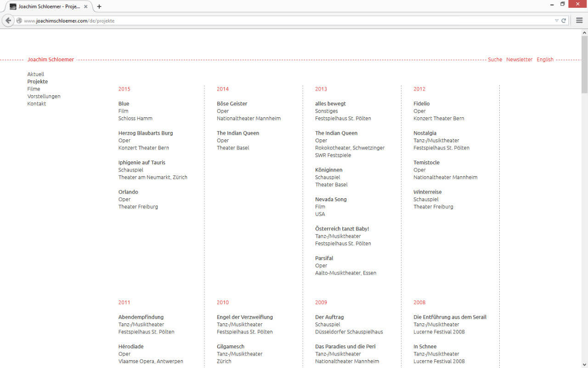The height and width of the screenshot is (368, 588).
Task: Click the scrollbar up arrow
Action: click(584, 33)
